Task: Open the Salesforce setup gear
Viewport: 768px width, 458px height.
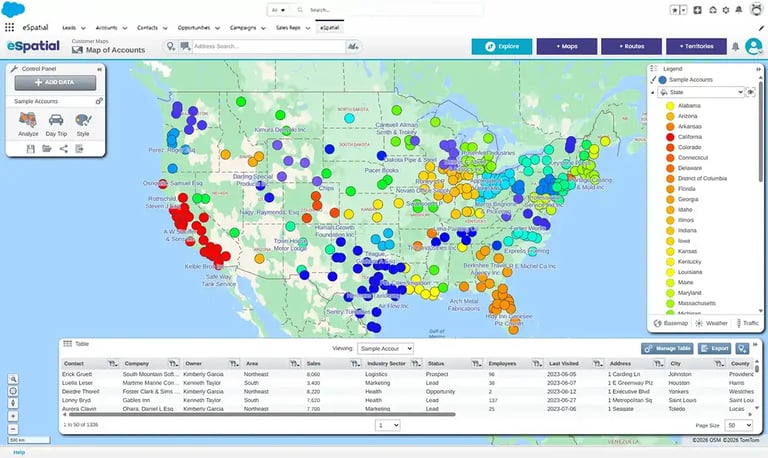Action: [726, 10]
